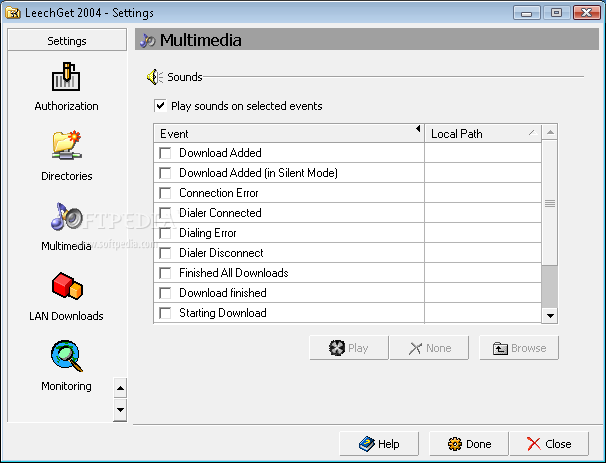606x463 pixels.
Task: Open Help for the settings
Action: [379, 444]
